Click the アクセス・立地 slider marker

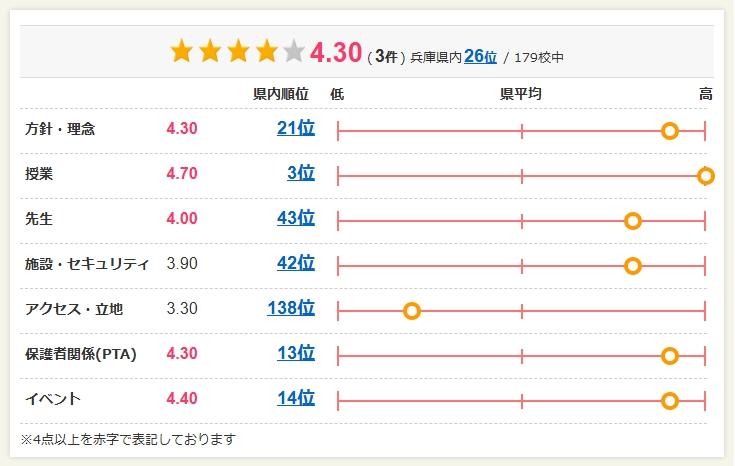[x=411, y=311]
